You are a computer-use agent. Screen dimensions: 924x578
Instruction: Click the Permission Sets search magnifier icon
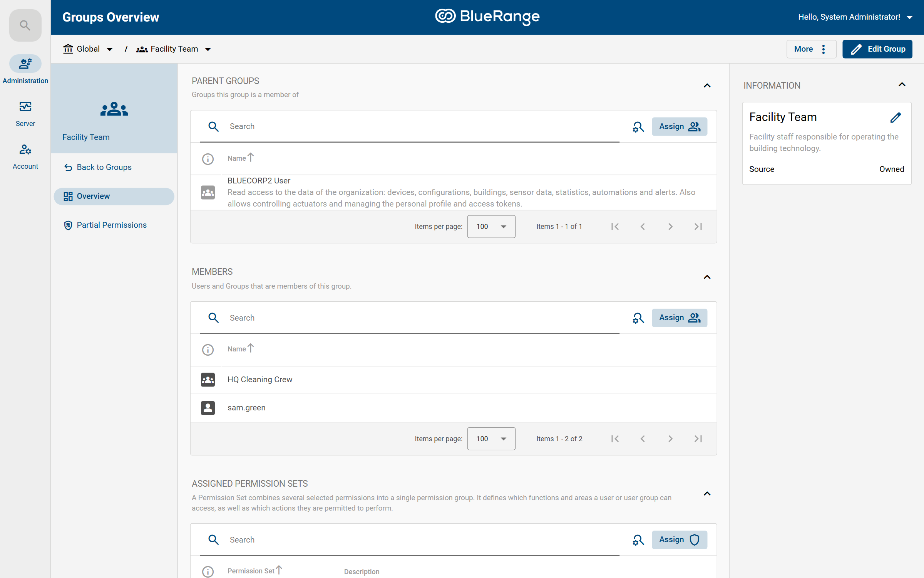click(x=214, y=540)
